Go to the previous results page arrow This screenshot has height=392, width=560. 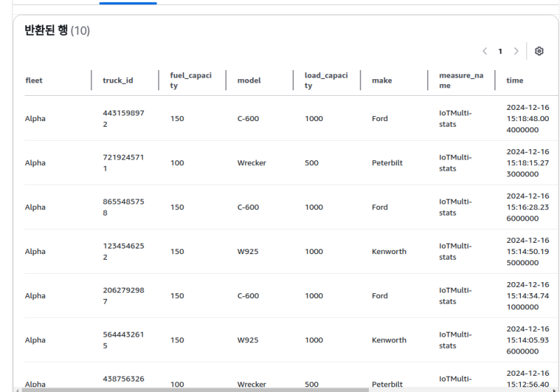(484, 51)
